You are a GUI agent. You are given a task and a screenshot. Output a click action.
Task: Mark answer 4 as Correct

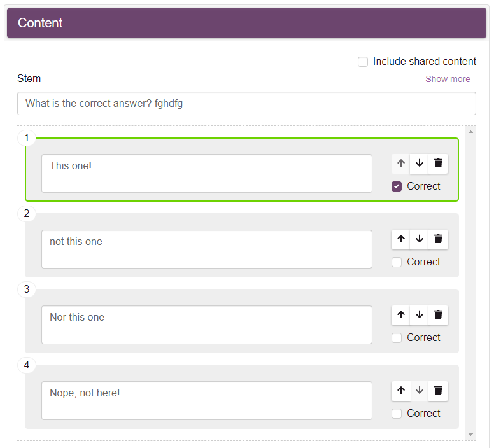[x=397, y=414]
